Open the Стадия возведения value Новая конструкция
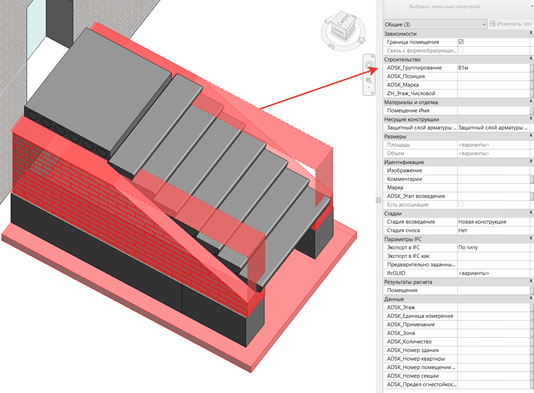This screenshot has width=534, height=393. pyautogui.click(x=493, y=222)
